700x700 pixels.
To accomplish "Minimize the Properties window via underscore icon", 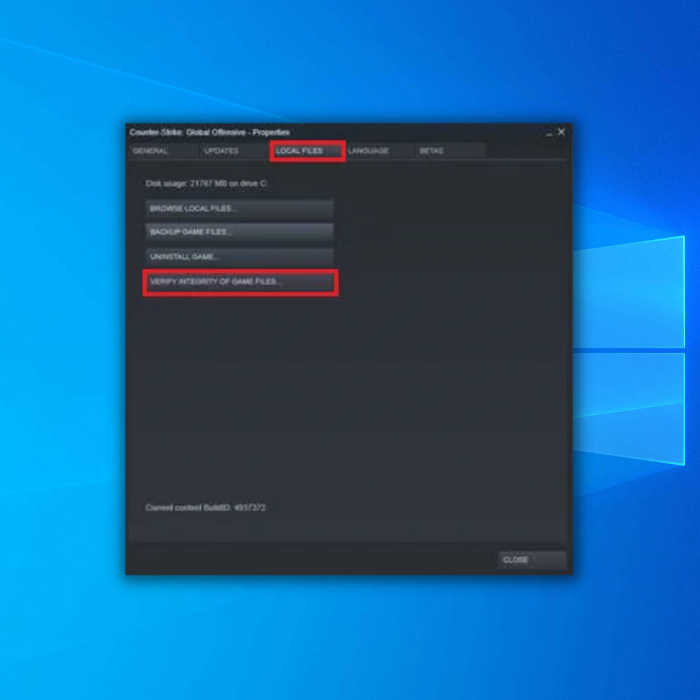I will [549, 133].
